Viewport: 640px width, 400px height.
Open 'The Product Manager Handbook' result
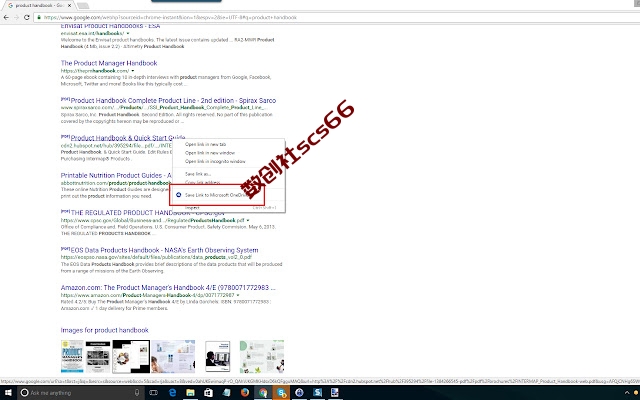coord(109,63)
